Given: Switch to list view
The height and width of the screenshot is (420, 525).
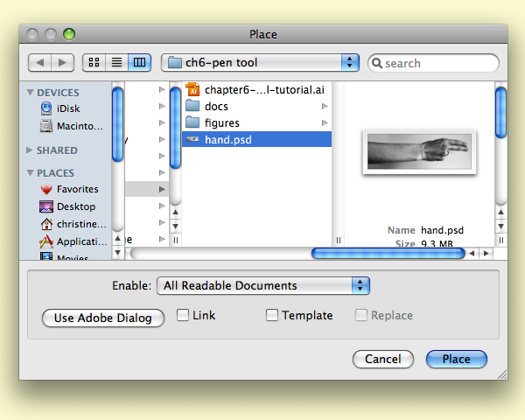Looking at the screenshot, I should pos(116,62).
